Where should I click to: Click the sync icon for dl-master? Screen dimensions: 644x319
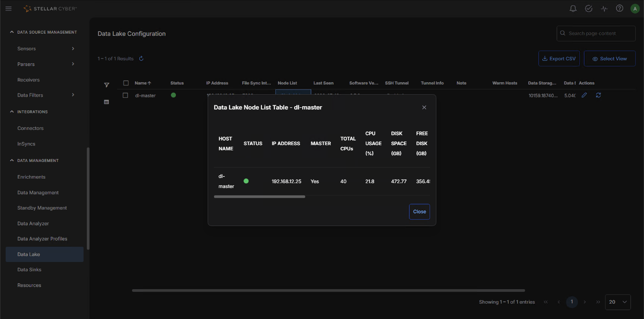click(598, 95)
